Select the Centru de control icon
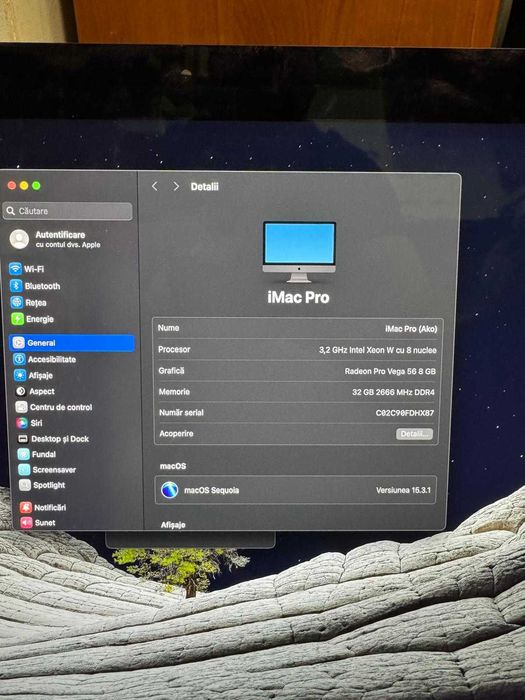This screenshot has height=700, width=525. [x=21, y=407]
